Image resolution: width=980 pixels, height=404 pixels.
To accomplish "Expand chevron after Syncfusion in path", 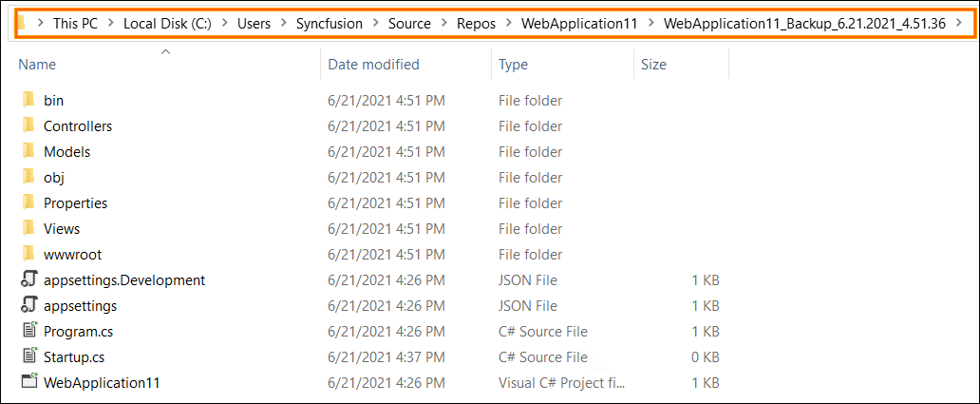I will point(375,24).
